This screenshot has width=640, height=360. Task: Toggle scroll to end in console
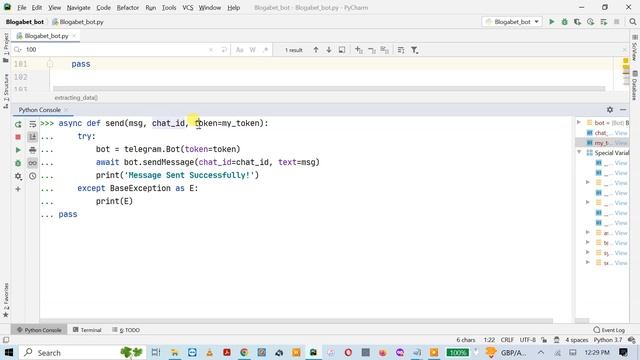[33, 137]
